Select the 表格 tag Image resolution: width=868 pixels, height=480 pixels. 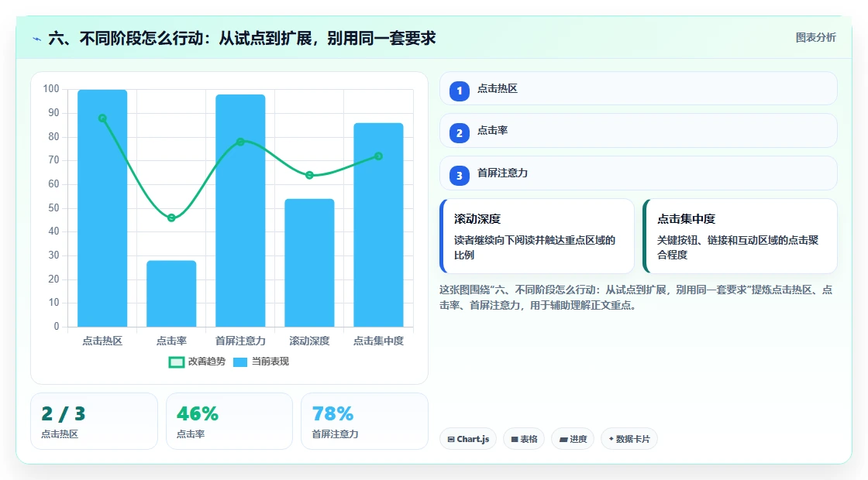pyautogui.click(x=524, y=439)
